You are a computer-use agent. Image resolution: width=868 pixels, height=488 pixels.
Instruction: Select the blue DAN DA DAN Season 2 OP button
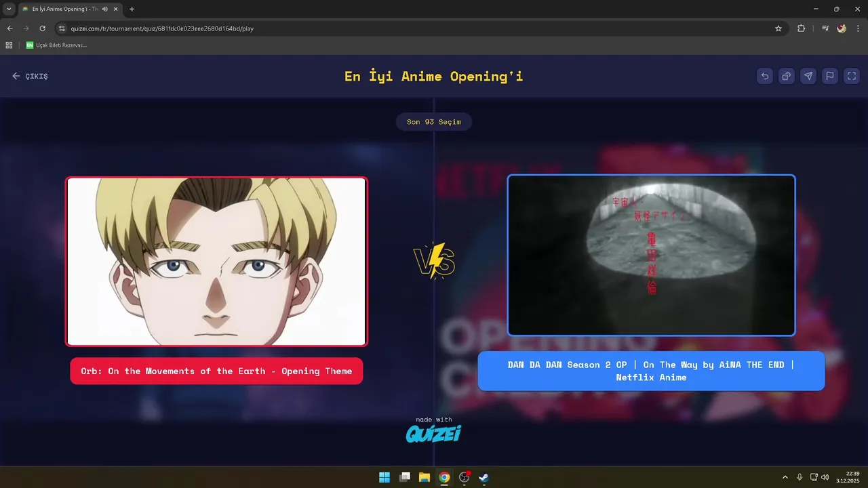651,371
